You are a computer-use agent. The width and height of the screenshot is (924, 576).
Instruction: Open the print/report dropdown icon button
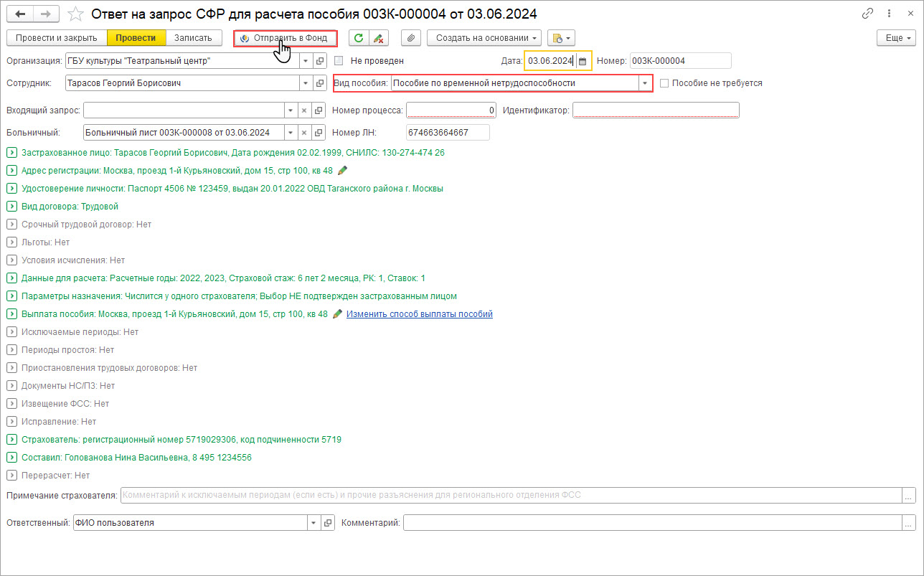[561, 38]
